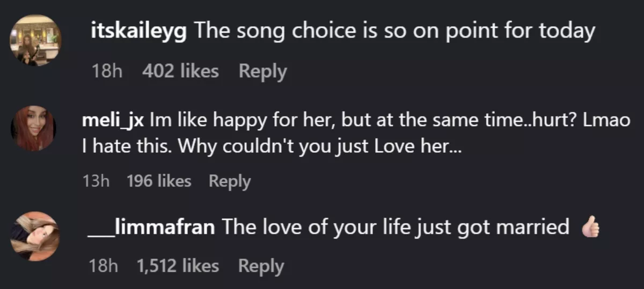Go to ___limmafran's profile via username

(152, 227)
